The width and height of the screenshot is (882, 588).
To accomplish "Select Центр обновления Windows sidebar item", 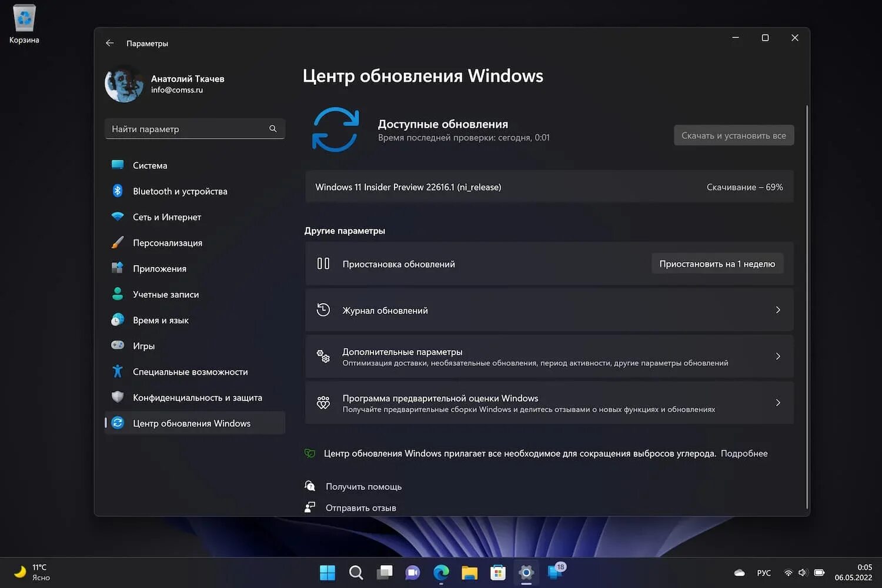I will tap(195, 423).
